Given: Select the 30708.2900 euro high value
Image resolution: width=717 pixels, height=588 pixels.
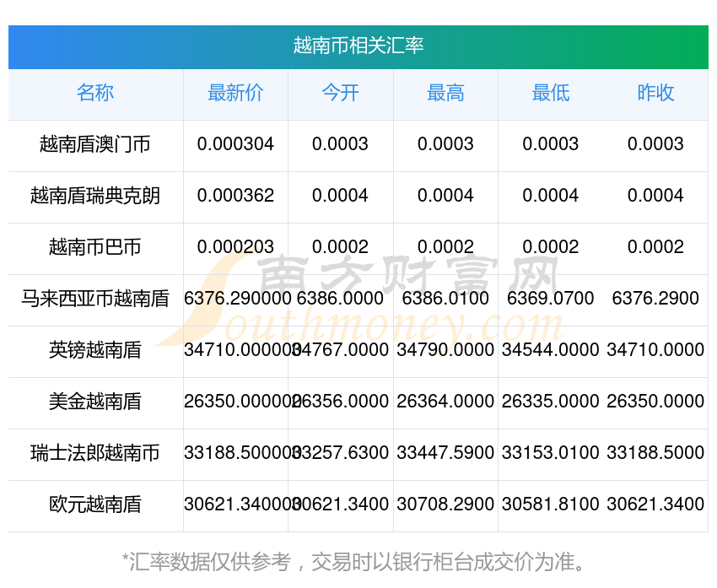Looking at the screenshot, I should click(445, 504).
